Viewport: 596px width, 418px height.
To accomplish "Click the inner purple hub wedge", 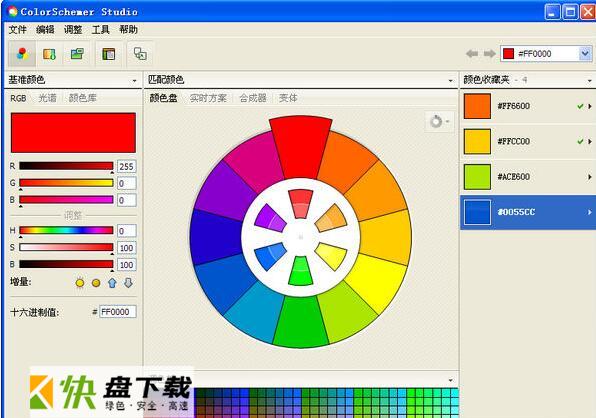I will pyautogui.click(x=269, y=218).
